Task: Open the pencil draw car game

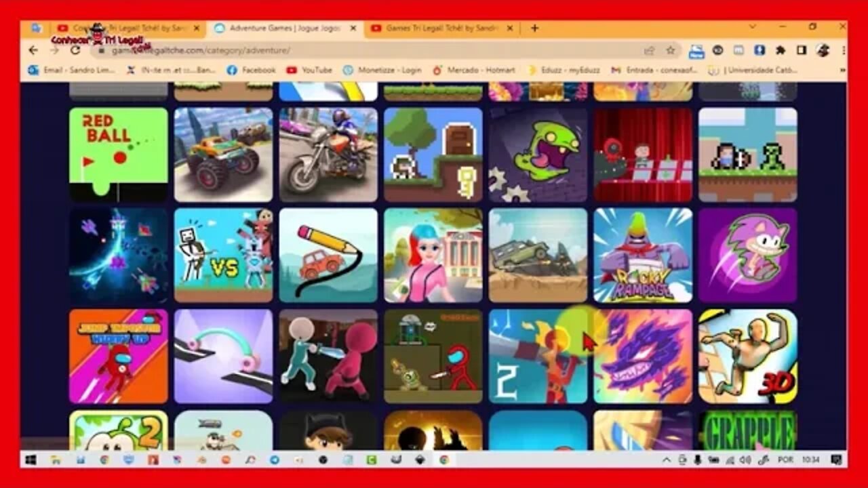Action: [x=328, y=255]
